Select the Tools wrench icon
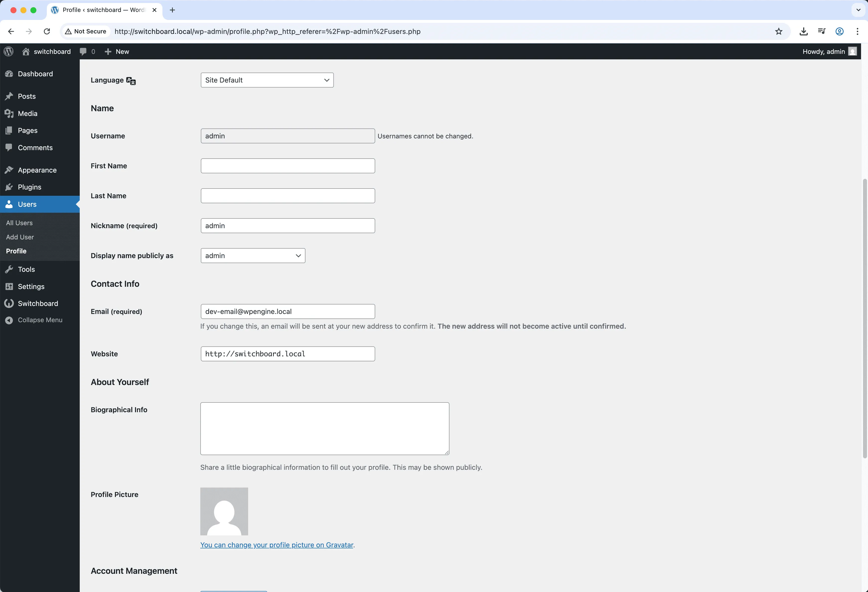The width and height of the screenshot is (868, 592). [9, 269]
